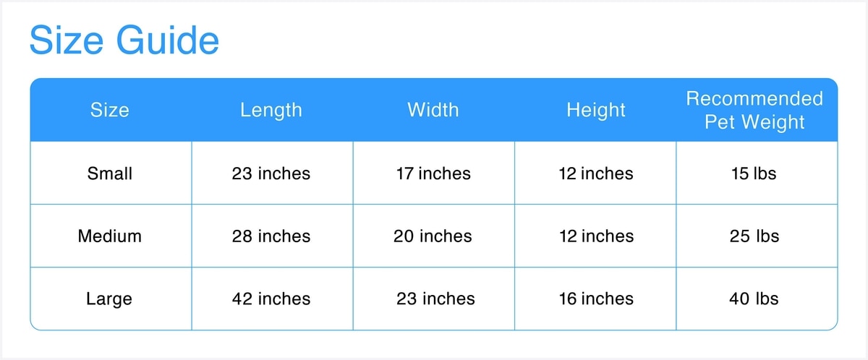Select the Small size row label
Screen dimensions: 868x360
(110, 173)
